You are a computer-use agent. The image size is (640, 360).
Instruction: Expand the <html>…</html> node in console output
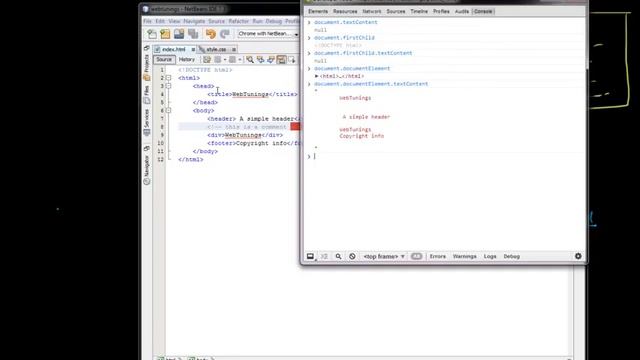click(x=316, y=76)
